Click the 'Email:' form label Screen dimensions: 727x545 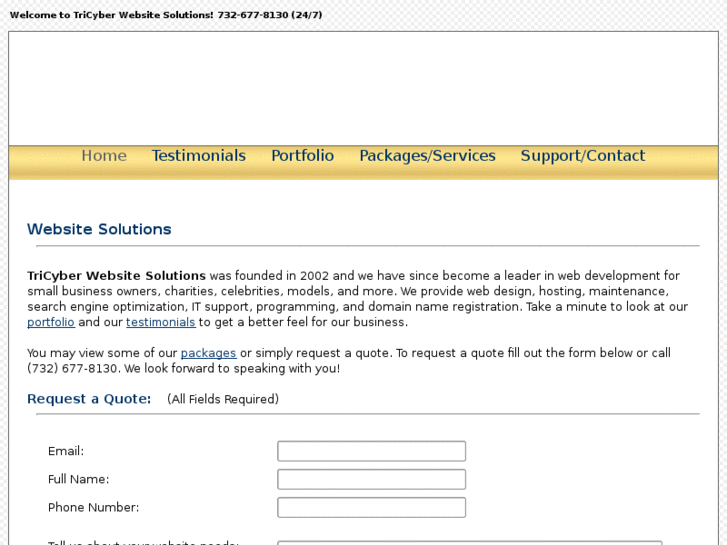[x=66, y=451]
